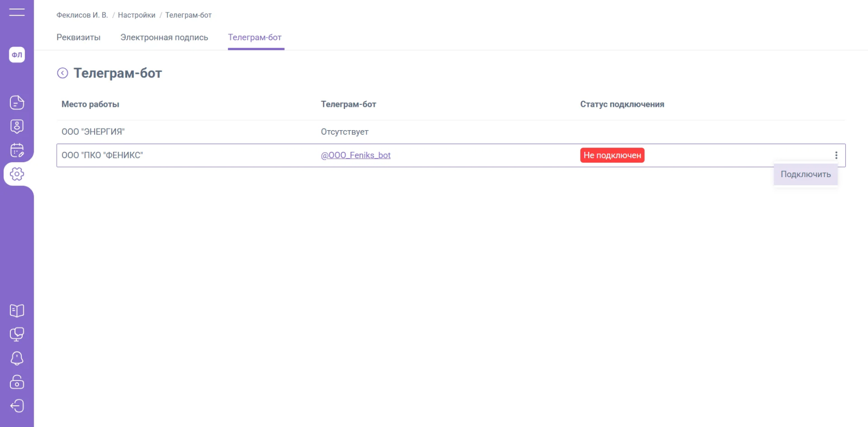Log out using the exit arrow icon
Image resolution: width=868 pixels, height=427 pixels.
17,406
